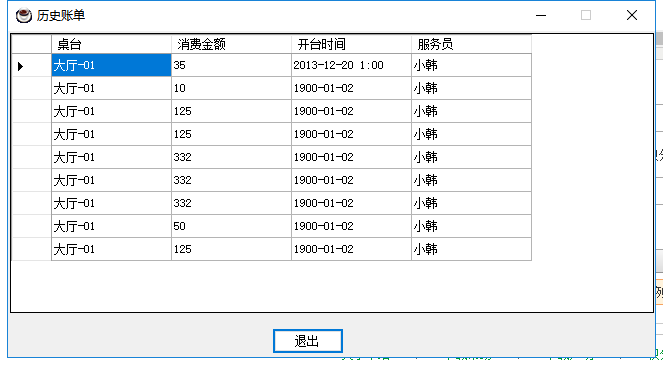This screenshot has width=663, height=365.
Task: Click 1900-01-02 in the row with amount 10
Action: click(351, 88)
